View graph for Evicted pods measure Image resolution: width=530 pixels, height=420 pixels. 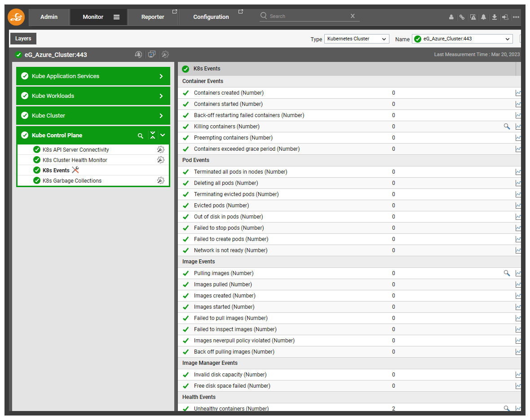(518, 205)
